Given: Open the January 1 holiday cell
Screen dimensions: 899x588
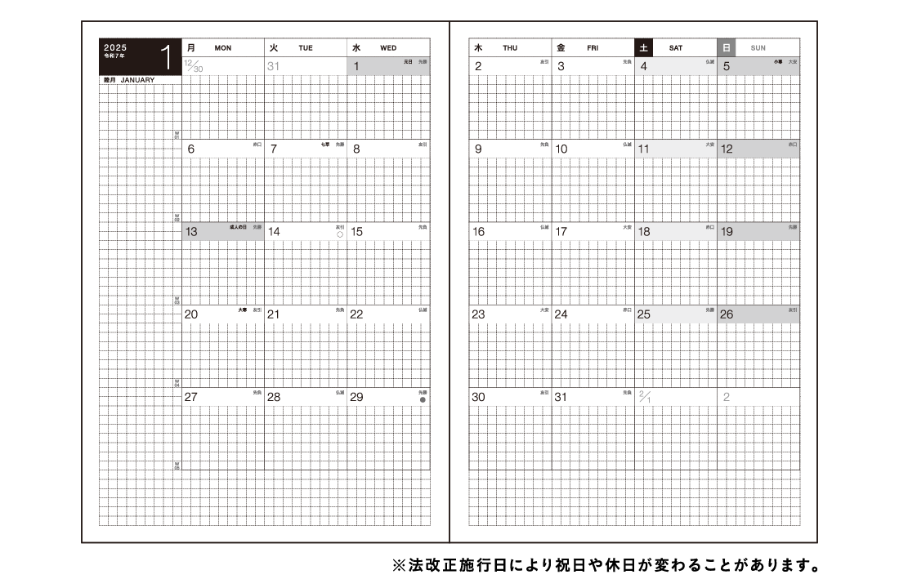Looking at the screenshot, I should [388, 66].
